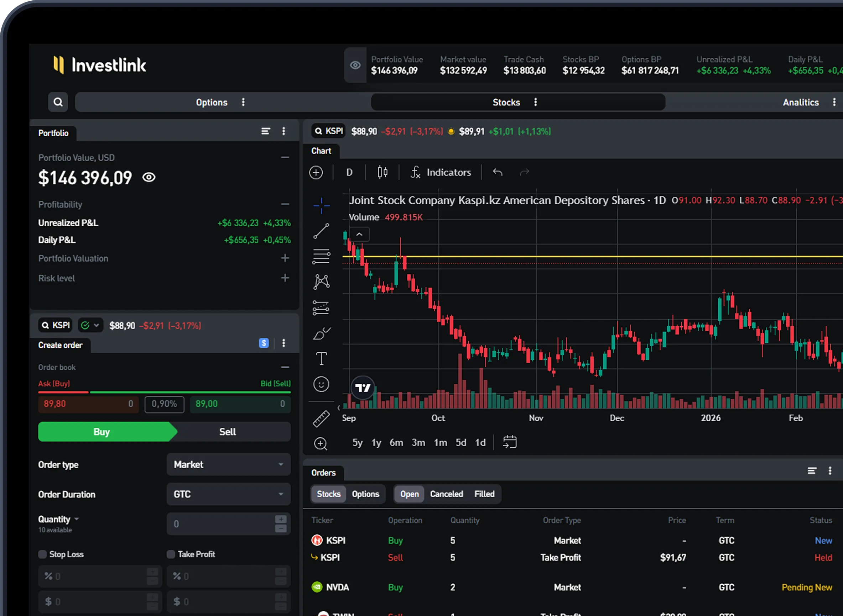Set chart range to 6m
Screen dimensions: 843x616
click(x=396, y=442)
